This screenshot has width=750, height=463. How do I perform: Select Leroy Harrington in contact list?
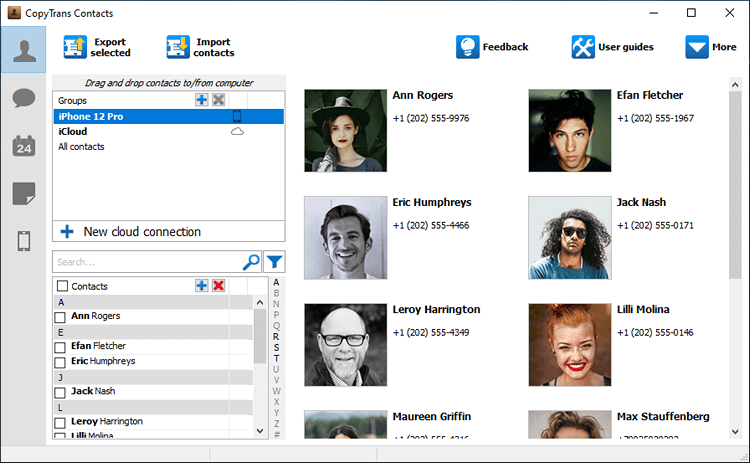click(107, 421)
